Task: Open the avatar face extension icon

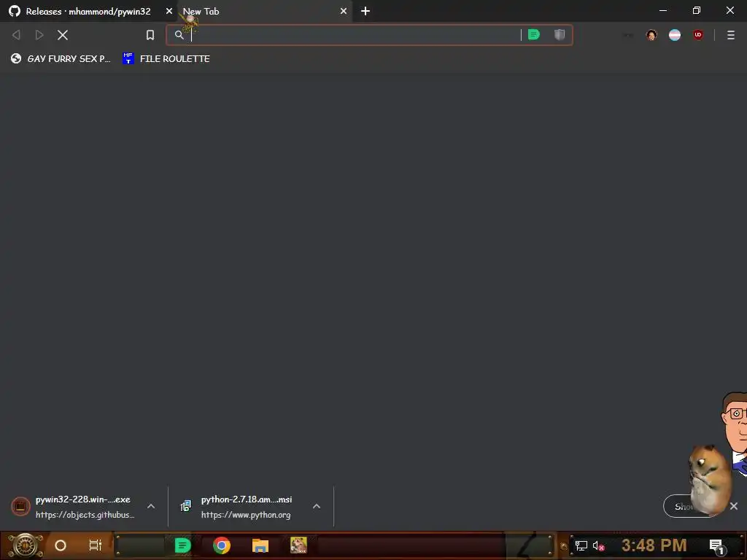Action: click(x=651, y=35)
